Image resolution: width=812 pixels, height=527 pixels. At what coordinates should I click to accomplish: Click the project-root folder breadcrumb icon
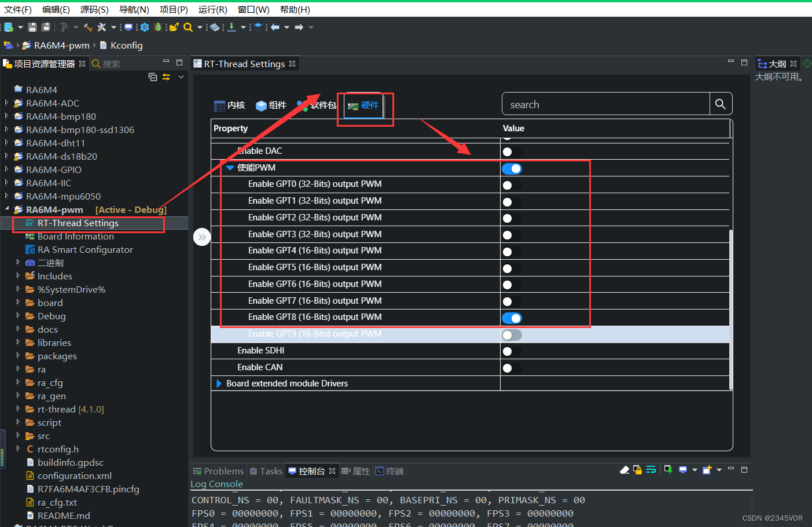click(8, 45)
